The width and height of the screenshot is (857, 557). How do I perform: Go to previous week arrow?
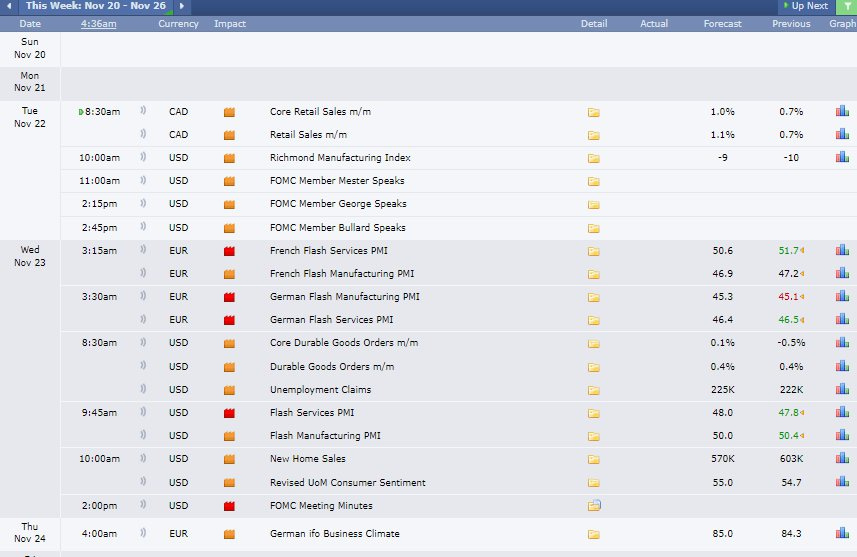tap(9, 6)
